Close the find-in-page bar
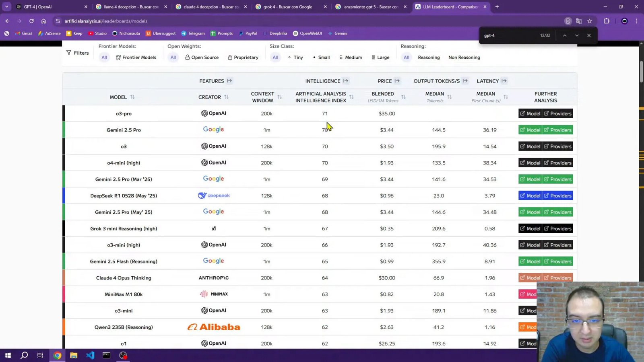The image size is (644, 362). [589, 35]
